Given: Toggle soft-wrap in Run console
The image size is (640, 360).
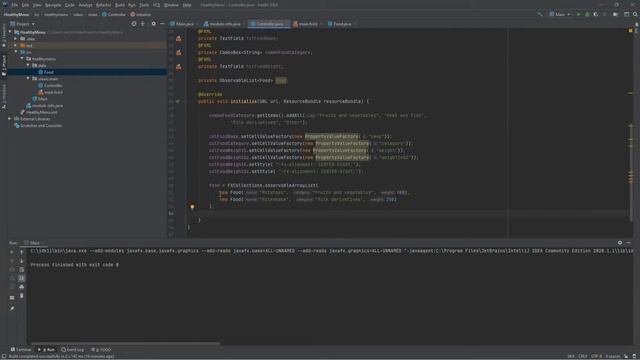Looking at the screenshot, I should [22, 269].
